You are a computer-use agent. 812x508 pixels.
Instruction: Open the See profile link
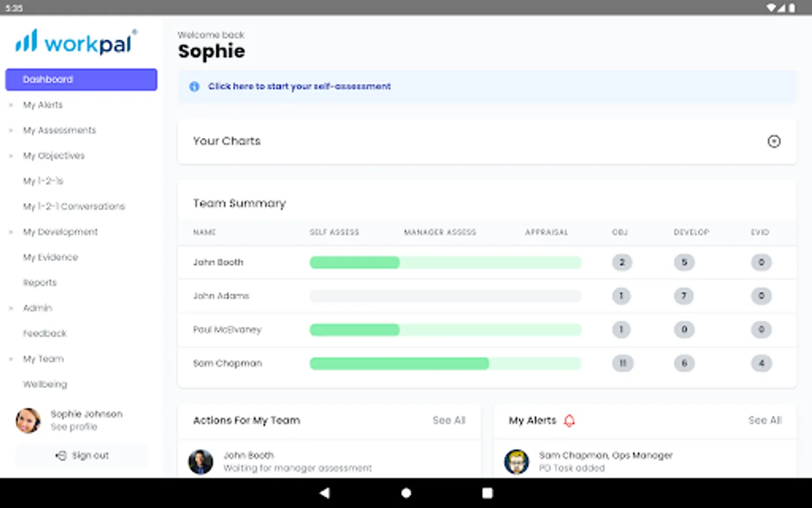(x=74, y=427)
